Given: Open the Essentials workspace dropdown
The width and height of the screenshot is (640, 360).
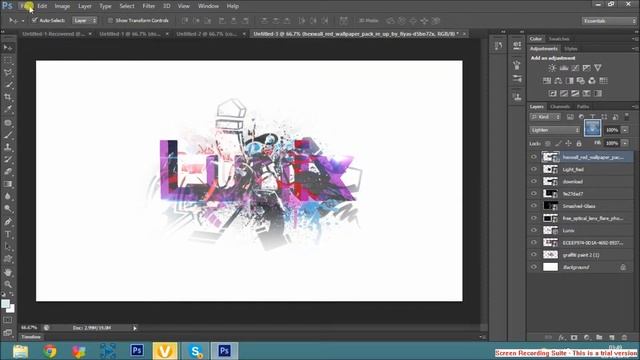Looking at the screenshot, I should coord(609,21).
